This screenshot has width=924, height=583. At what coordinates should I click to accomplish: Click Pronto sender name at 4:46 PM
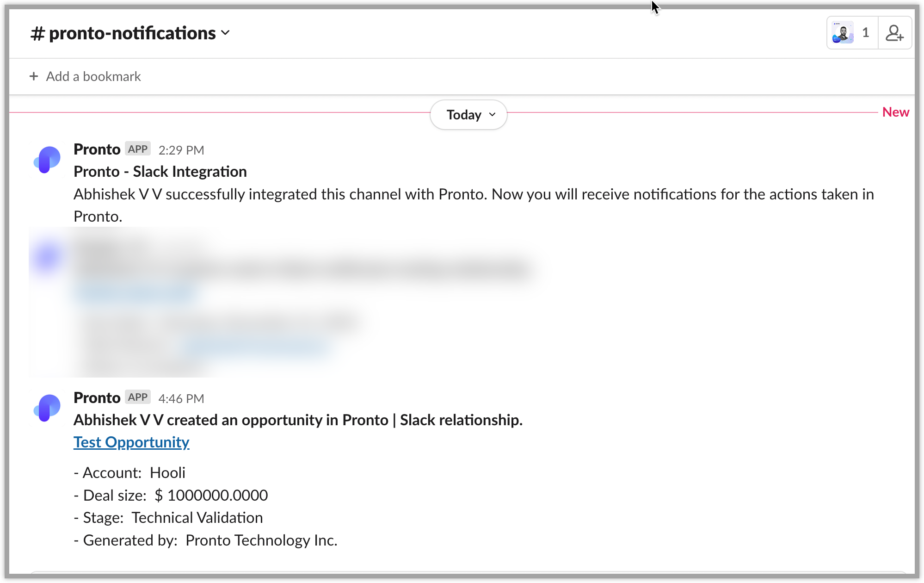(97, 397)
